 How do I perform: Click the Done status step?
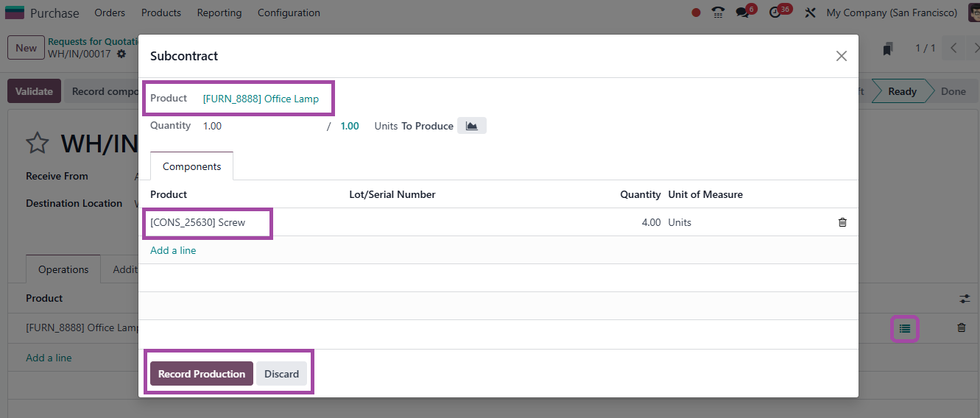(x=953, y=91)
